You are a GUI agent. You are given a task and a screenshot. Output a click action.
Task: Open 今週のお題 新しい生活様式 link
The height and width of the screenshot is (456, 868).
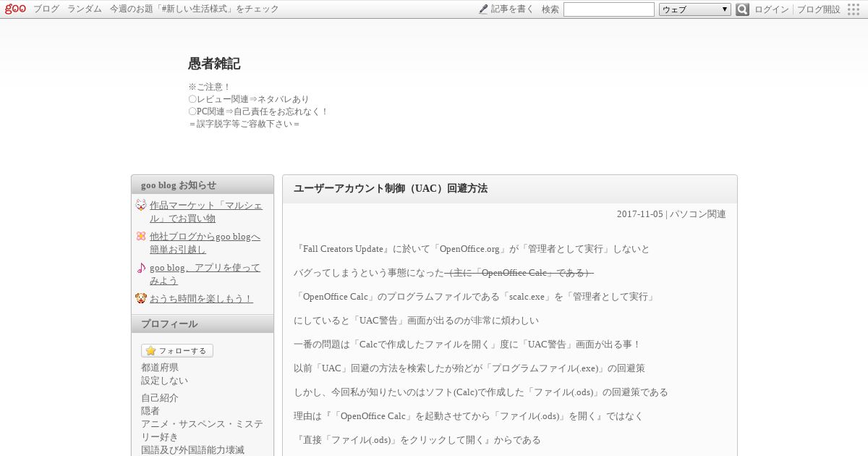click(x=194, y=9)
